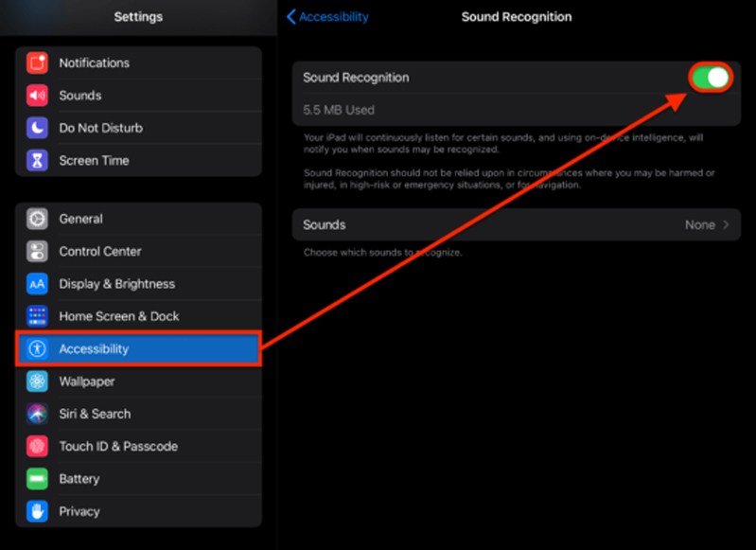Open Home Screen & Dock settings
This screenshot has height=550, width=756.
138,316
